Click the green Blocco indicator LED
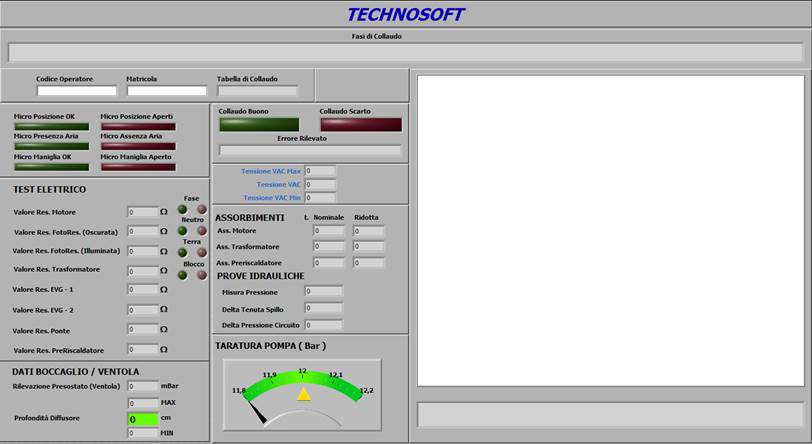Viewport: 812px width, 444px height. (x=182, y=275)
